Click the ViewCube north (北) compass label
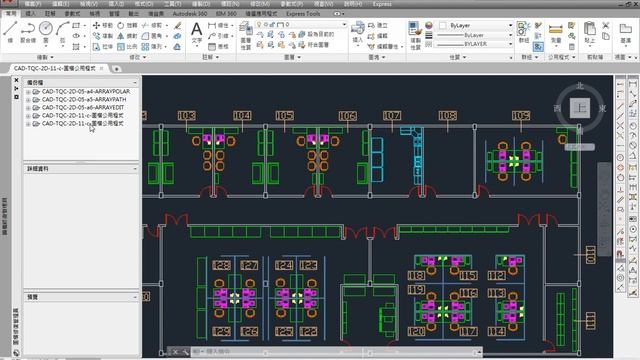Screen dimensions: 640x360 tap(580, 86)
